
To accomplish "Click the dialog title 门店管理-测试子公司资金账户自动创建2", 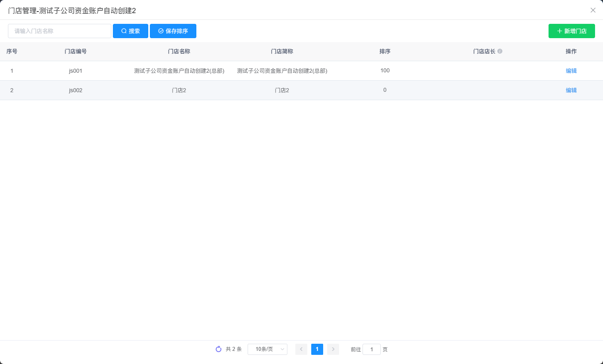I will click(72, 11).
